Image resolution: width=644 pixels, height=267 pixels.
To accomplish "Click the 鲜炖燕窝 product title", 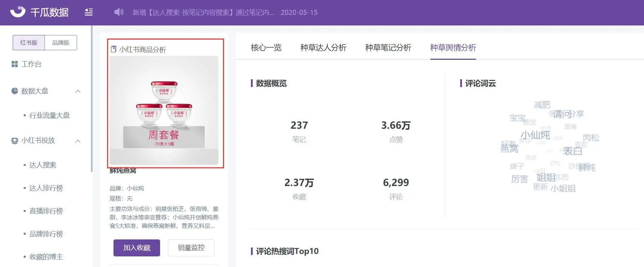I will (123, 170).
